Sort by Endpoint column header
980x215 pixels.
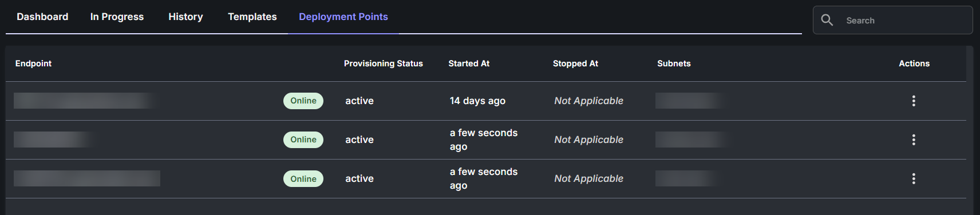point(33,63)
